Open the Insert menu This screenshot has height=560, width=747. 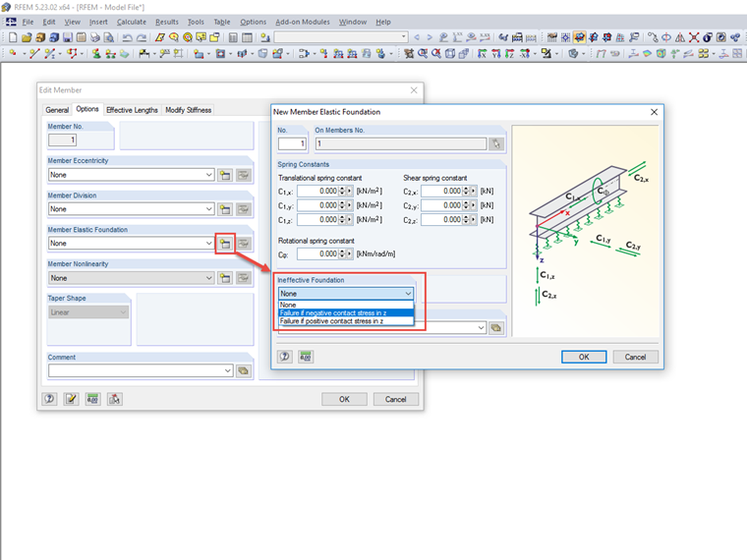click(98, 22)
